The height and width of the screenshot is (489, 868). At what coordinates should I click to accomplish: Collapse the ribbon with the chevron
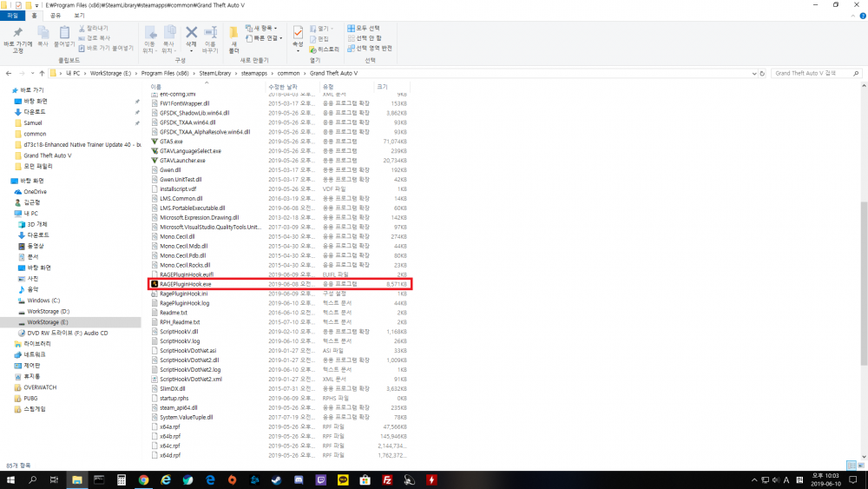pos(853,16)
